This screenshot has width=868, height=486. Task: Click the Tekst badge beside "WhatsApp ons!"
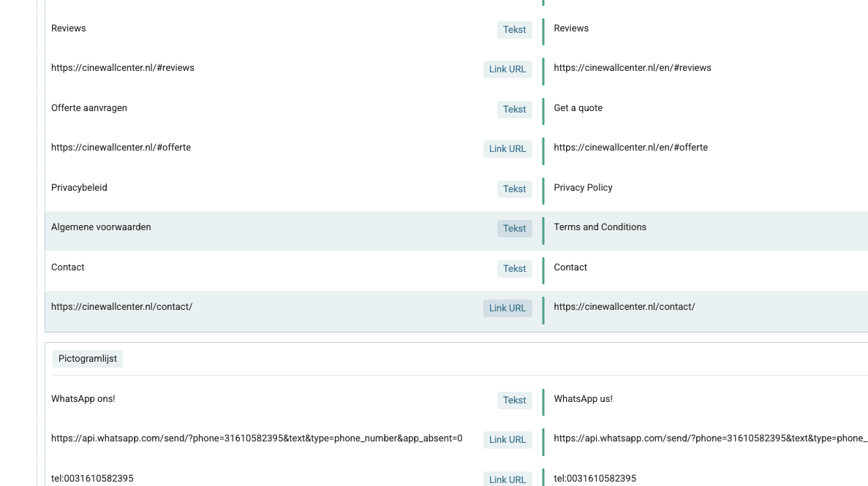click(x=514, y=400)
